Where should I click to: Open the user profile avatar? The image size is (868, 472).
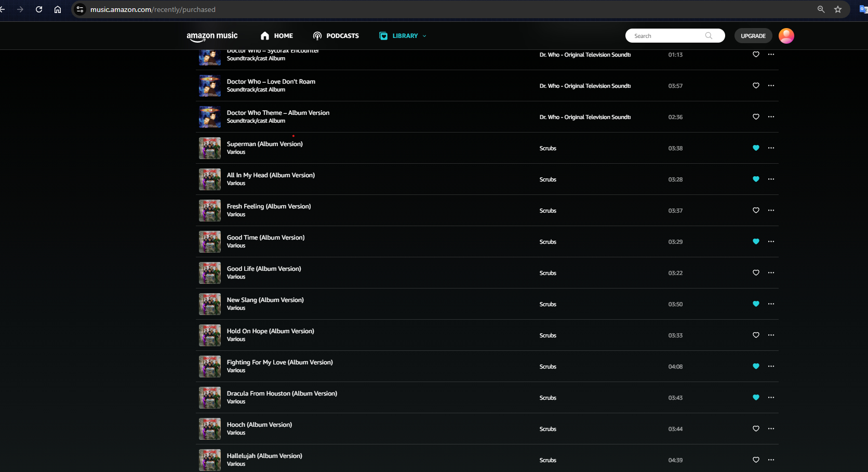pyautogui.click(x=786, y=36)
